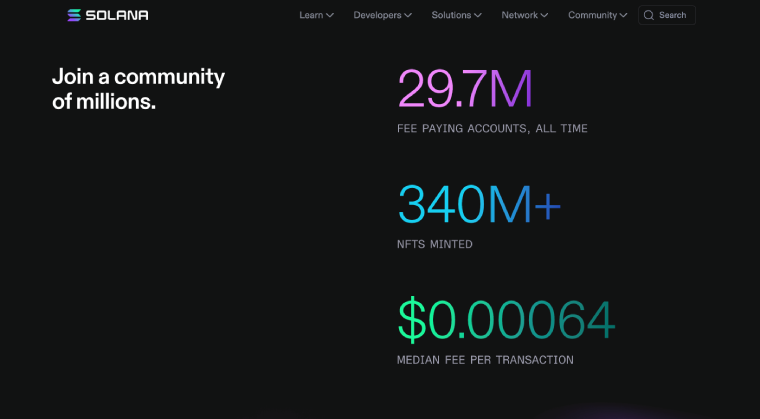760x419 pixels.
Task: Click the 'NFTS MINTED' label
Action: click(x=435, y=244)
